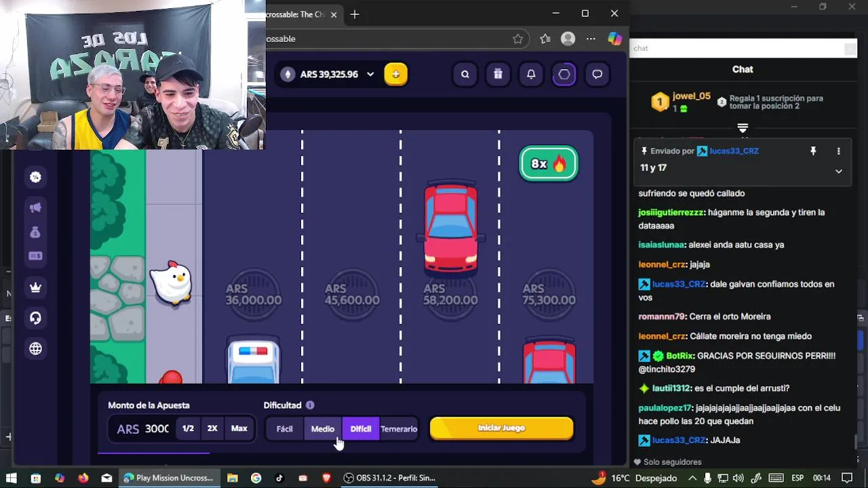This screenshot has height=488, width=868.
Task: Click the Dificultad info icon
Action: click(310, 405)
